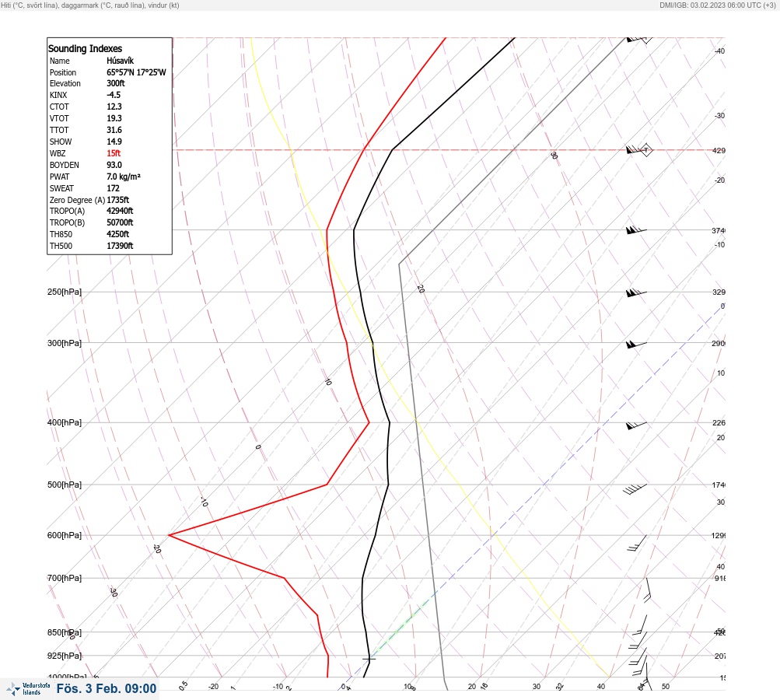Click the wind barb at 300hPa level

pyautogui.click(x=636, y=345)
